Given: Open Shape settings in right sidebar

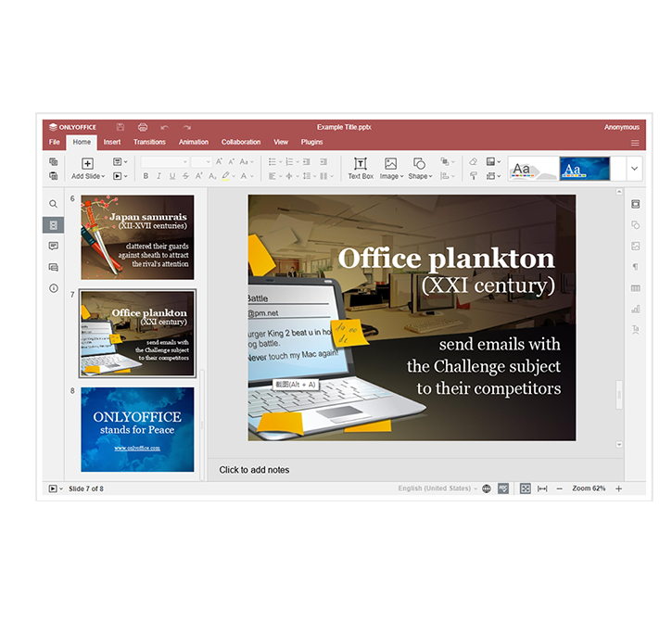Looking at the screenshot, I should pyautogui.click(x=636, y=225).
